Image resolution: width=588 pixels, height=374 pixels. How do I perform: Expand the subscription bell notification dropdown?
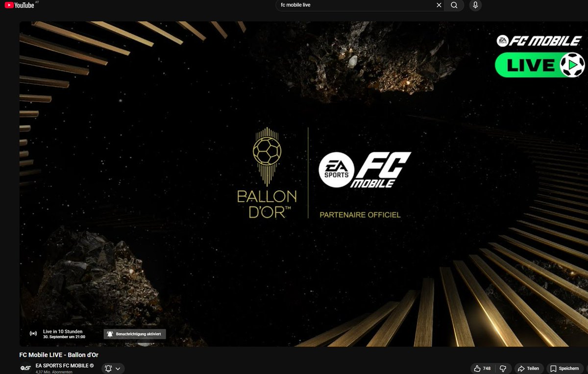[x=113, y=369]
